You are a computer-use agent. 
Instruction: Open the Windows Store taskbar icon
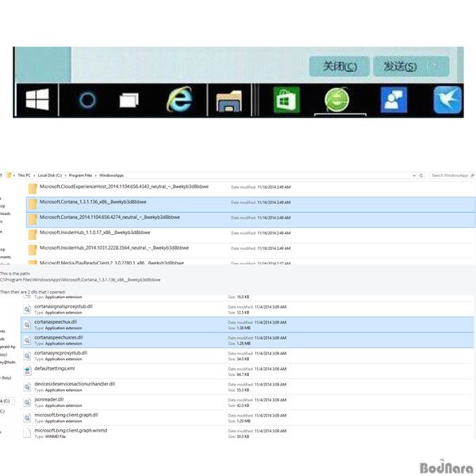pos(286,100)
